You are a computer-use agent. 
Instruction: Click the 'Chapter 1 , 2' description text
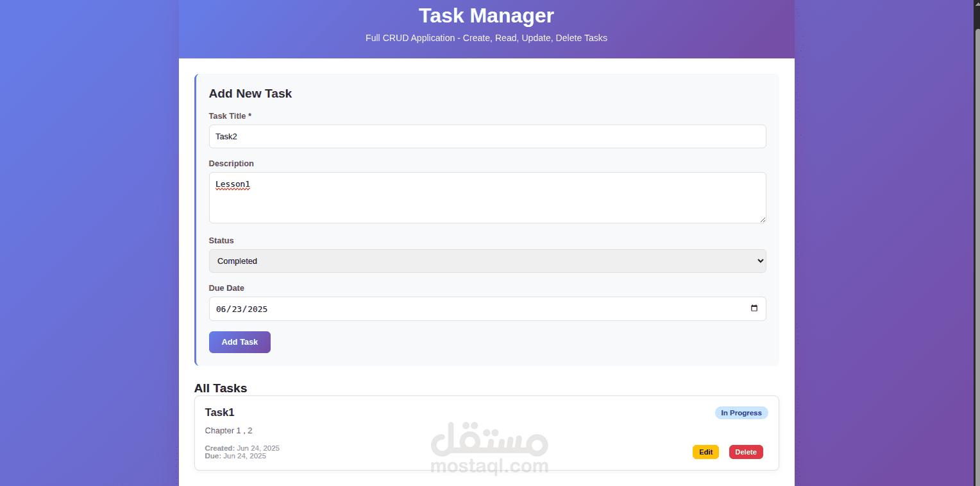[228, 431]
